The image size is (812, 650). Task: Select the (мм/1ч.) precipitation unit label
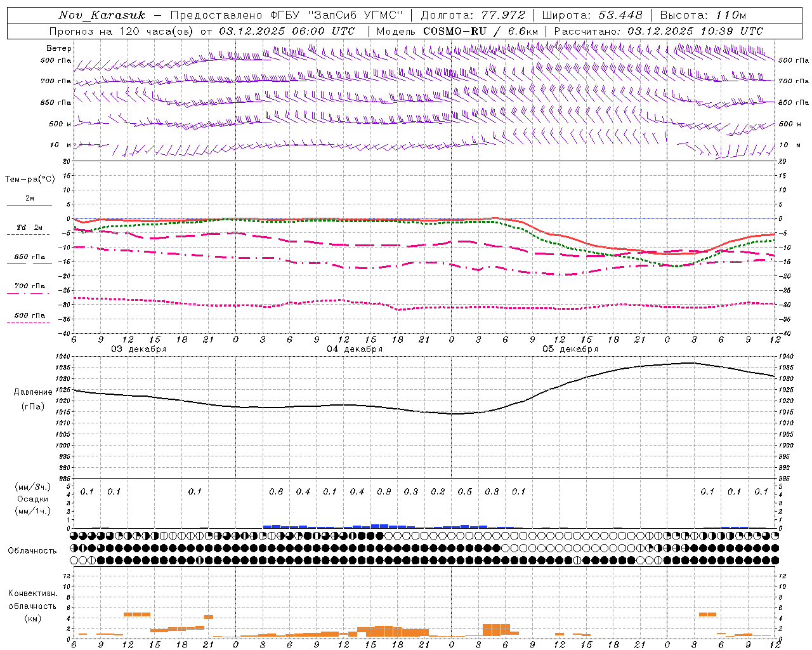click(33, 511)
